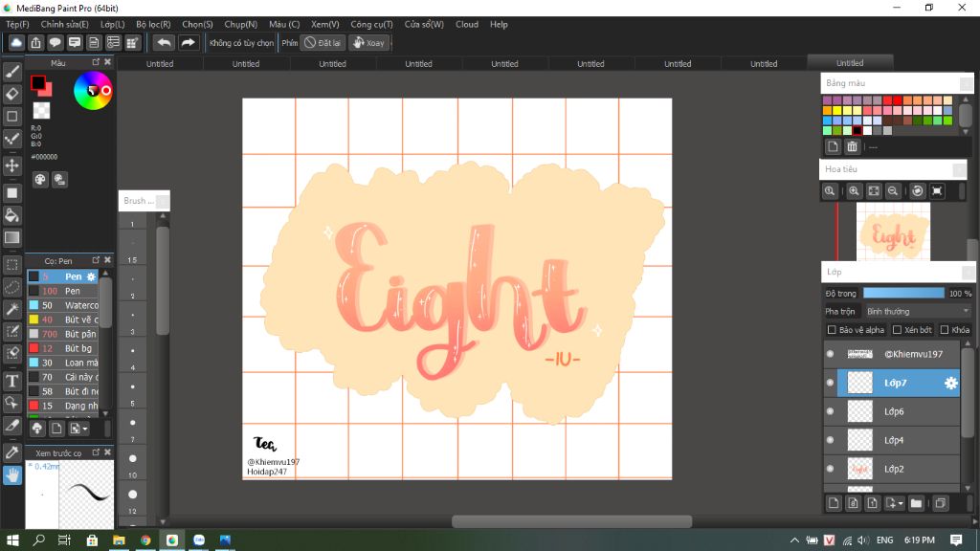Viewport: 980px width, 551px height.
Task: Open Chrome from the taskbar
Action: point(145,540)
